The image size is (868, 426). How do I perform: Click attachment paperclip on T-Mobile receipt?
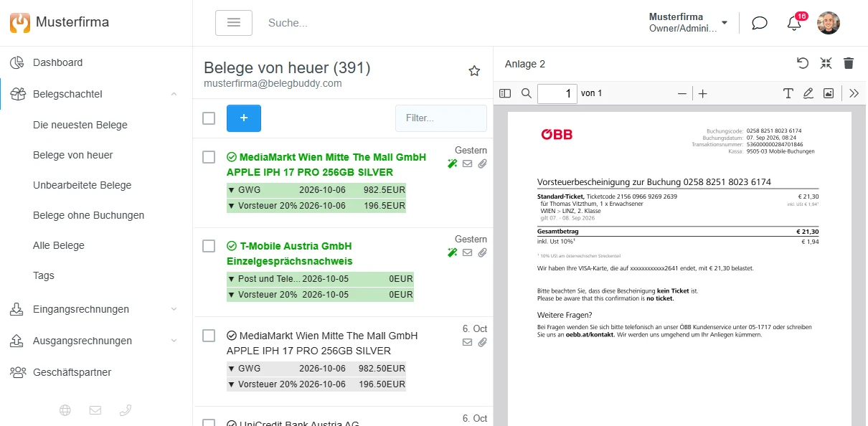pos(483,252)
